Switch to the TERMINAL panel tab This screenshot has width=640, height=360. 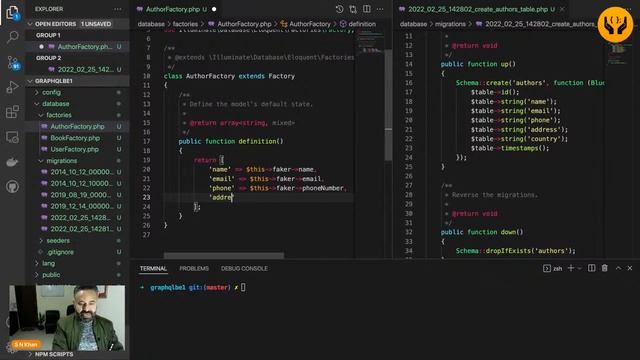(x=153, y=269)
